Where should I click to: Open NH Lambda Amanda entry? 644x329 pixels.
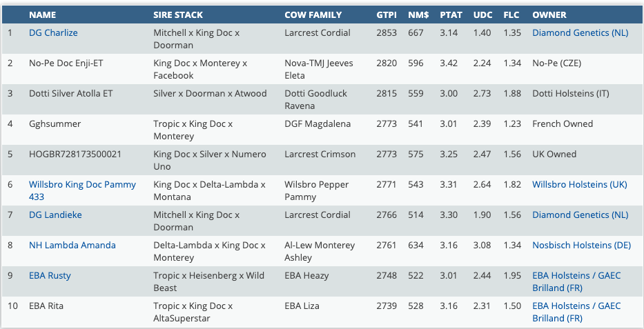tap(72, 246)
